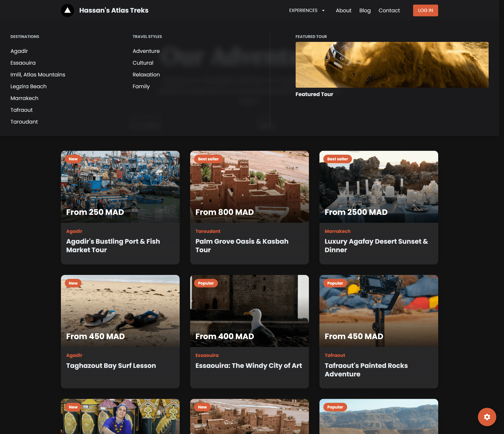Viewport: 504px width, 434px height.
Task: Click the Agadir label on Surf Lesson card
Action: coord(74,355)
